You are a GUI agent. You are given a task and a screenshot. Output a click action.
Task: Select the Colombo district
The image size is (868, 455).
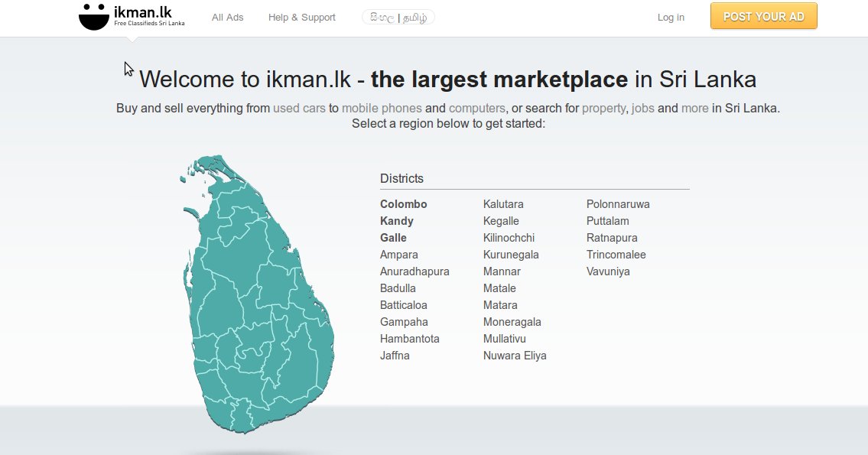(x=404, y=204)
